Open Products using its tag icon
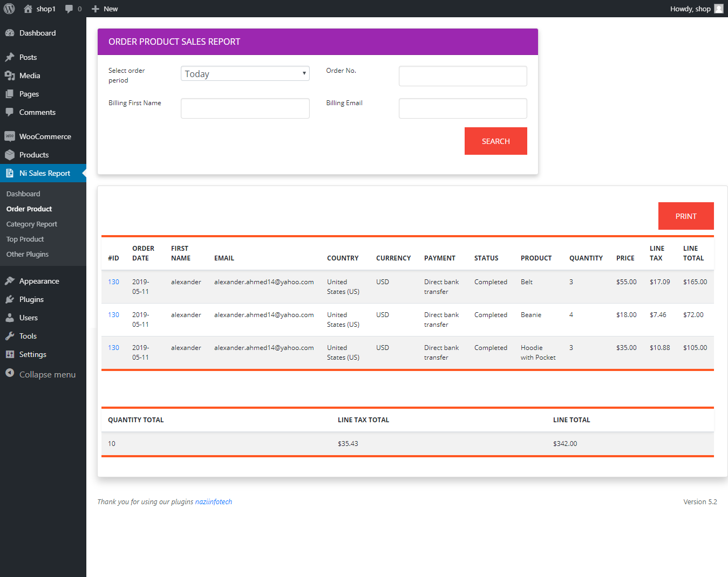 coord(10,155)
